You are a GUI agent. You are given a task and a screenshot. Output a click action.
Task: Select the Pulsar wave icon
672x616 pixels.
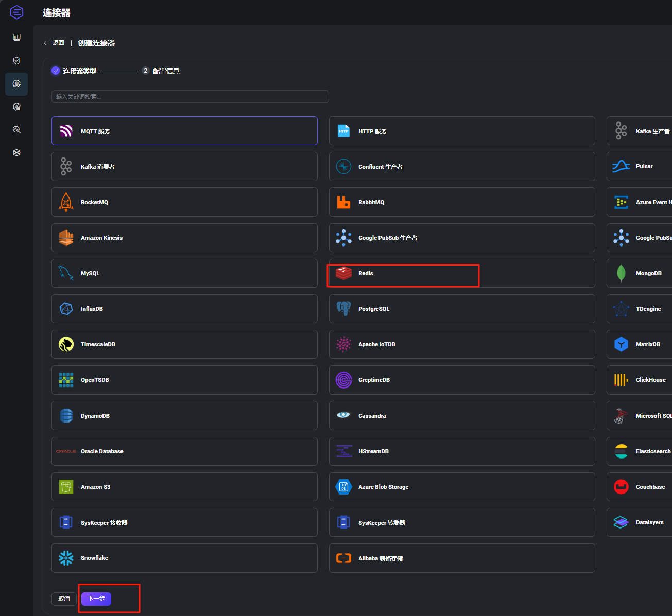621,166
